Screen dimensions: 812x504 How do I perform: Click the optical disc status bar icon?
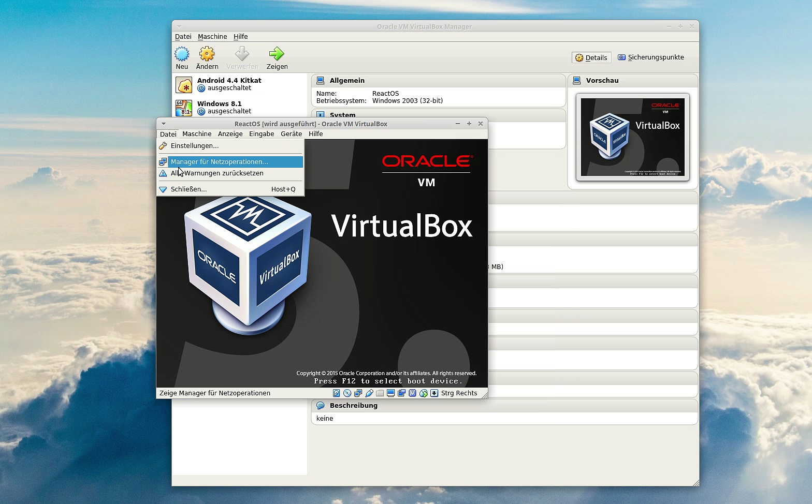tap(347, 393)
